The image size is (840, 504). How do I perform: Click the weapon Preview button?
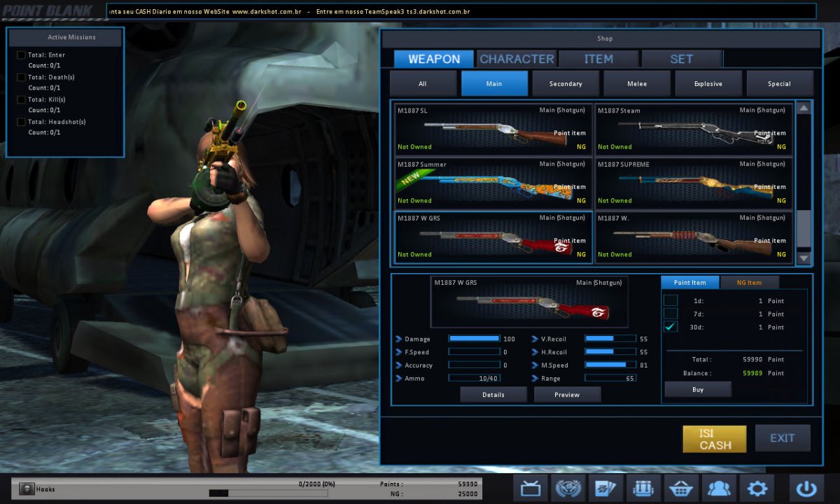point(567,395)
